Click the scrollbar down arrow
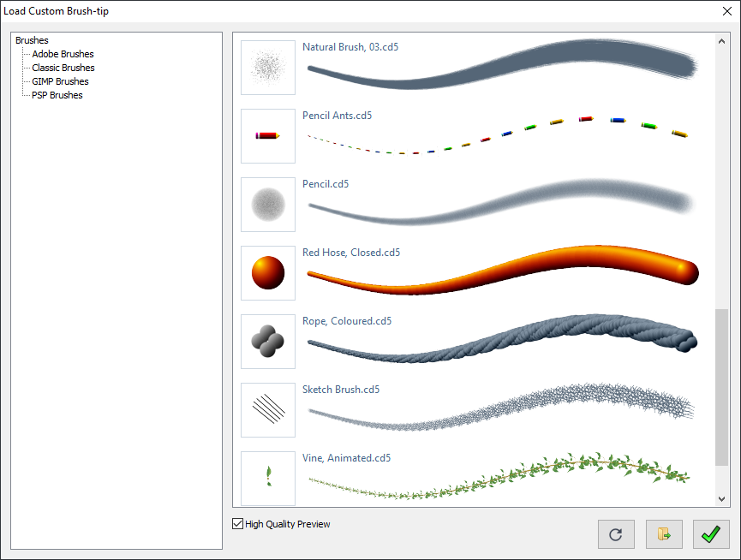The image size is (741, 560). pyautogui.click(x=722, y=499)
